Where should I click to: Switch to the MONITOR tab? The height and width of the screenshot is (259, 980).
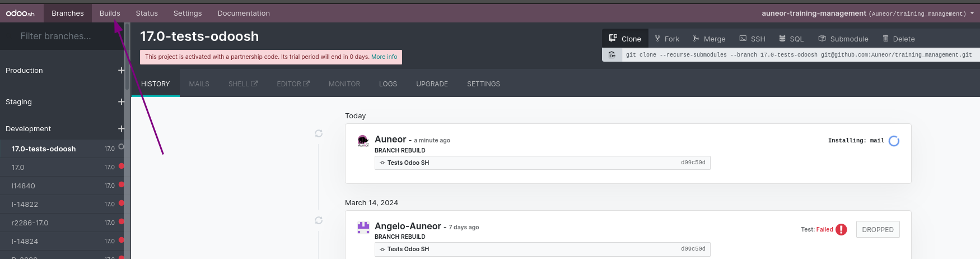tap(344, 84)
